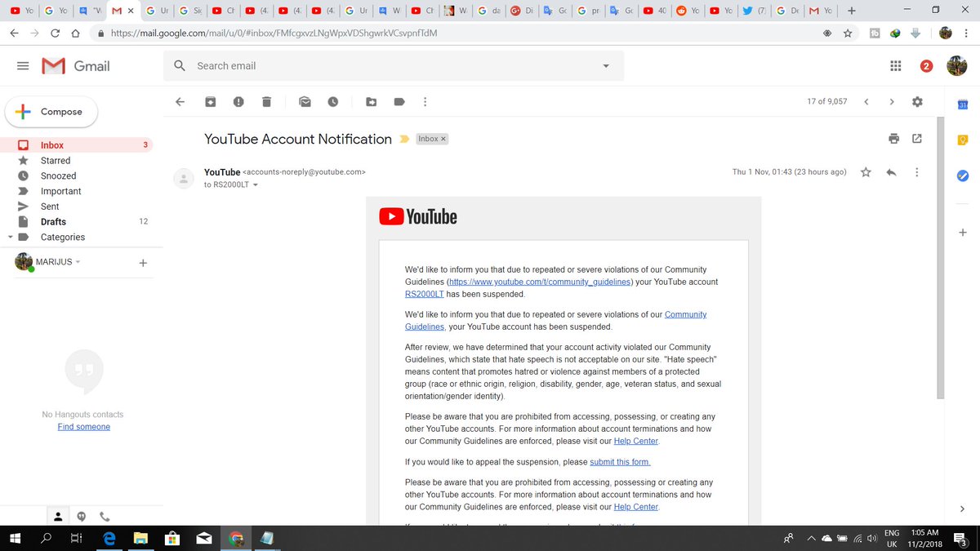Open a new browser tab
This screenshot has height=551, width=980.
point(852,11)
